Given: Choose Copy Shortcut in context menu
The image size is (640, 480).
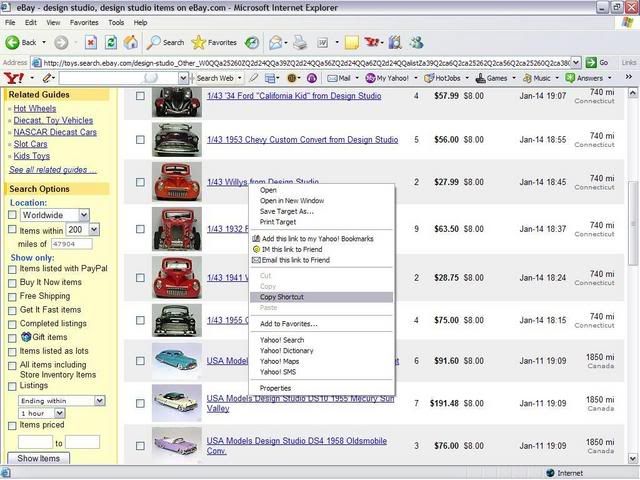Looking at the screenshot, I should (321, 297).
